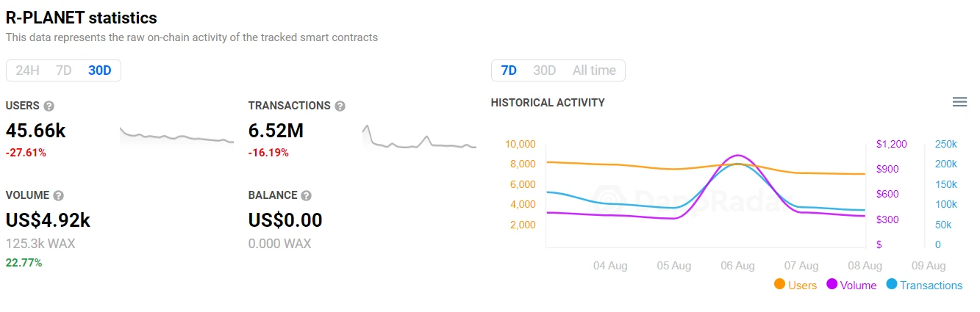Viewport: 980px width, 312px height.
Task: Click the help icon beside TRANSACTIONS
Action: pos(340,106)
